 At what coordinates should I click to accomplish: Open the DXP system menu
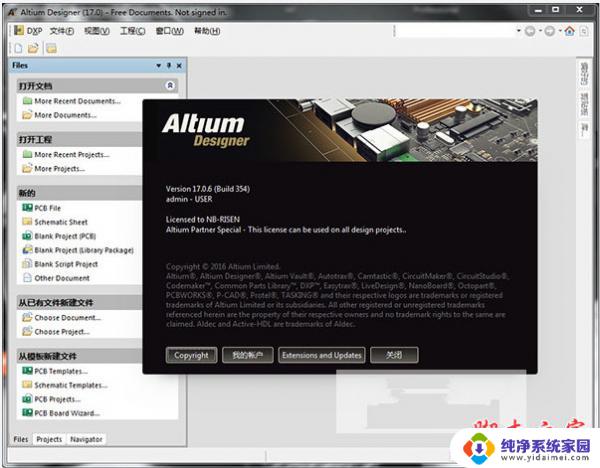pyautogui.click(x=28, y=31)
